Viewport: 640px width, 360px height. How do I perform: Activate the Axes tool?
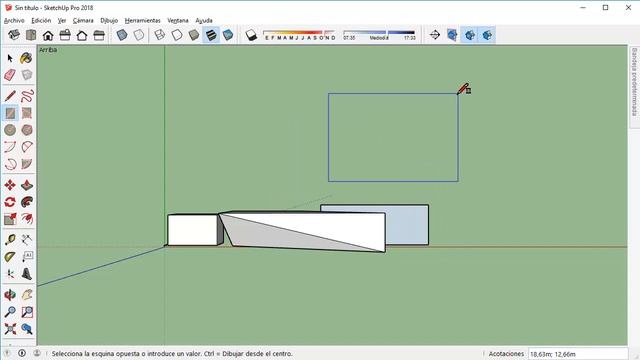10,274
